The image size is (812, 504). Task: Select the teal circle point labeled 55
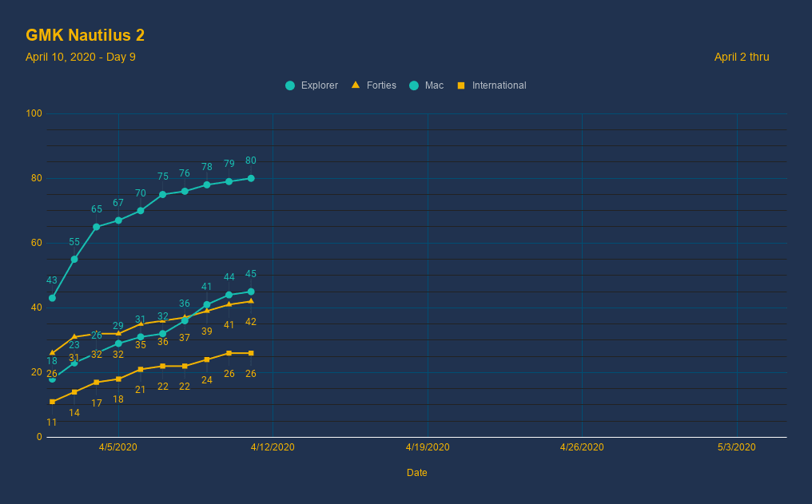click(74, 259)
